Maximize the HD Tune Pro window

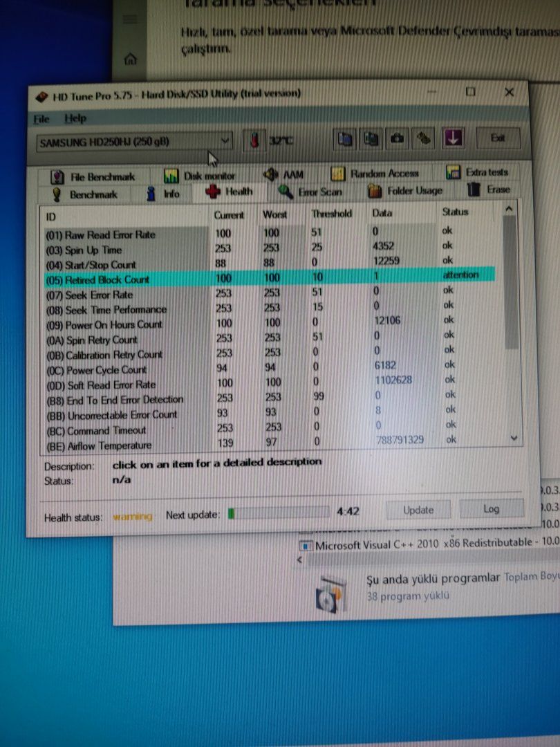471,91
